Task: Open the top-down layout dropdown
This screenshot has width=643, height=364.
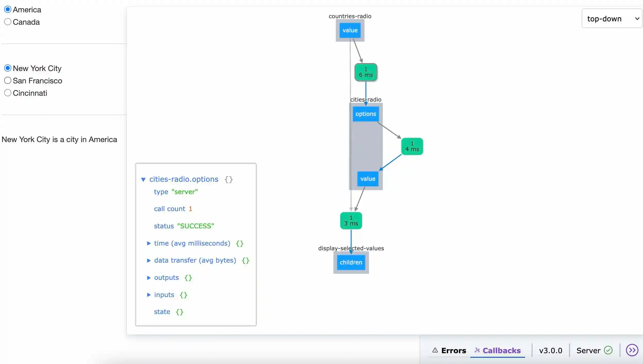Action: pyautogui.click(x=612, y=19)
